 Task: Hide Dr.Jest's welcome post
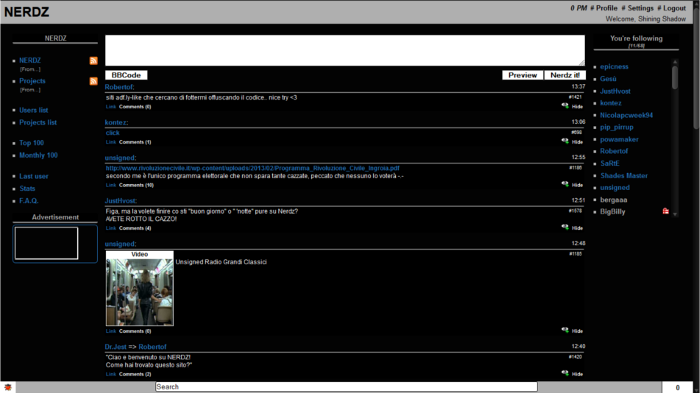pos(577,374)
